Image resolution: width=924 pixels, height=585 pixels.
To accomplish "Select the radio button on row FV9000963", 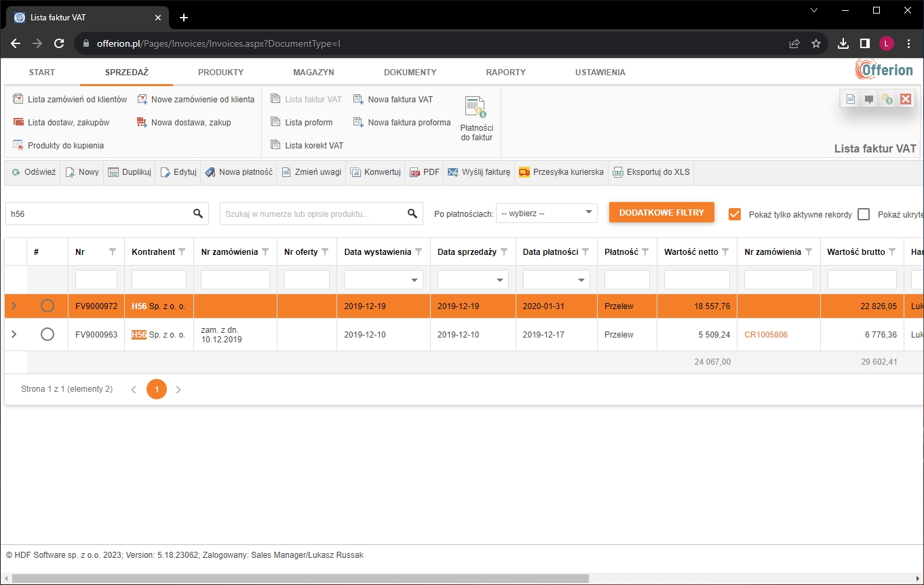I will coord(47,334).
